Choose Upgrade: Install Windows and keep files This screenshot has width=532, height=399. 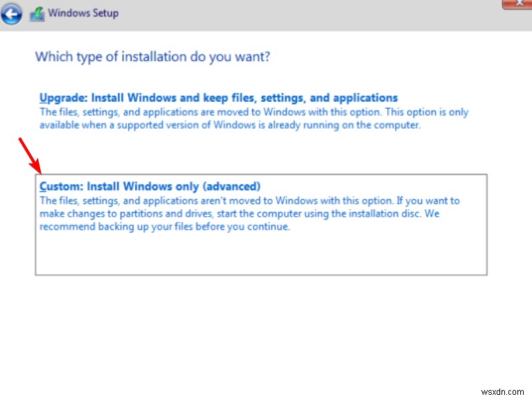218,98
